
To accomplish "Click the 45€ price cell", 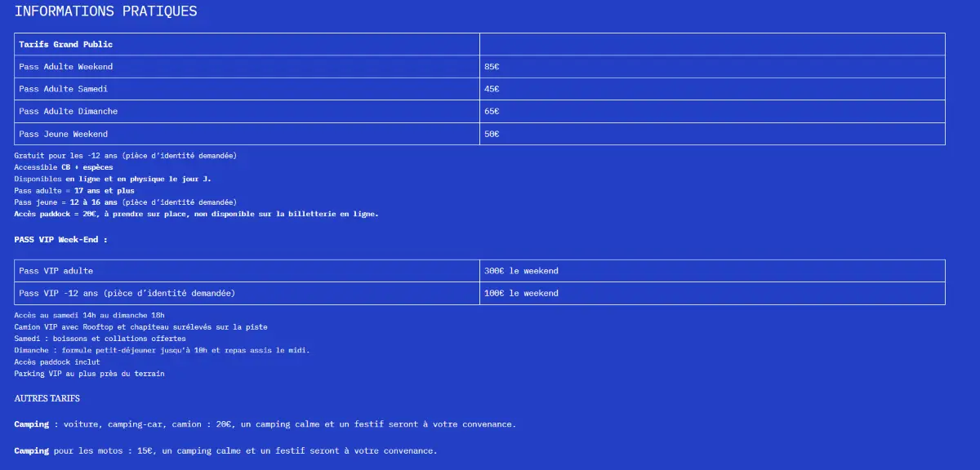I will [492, 89].
